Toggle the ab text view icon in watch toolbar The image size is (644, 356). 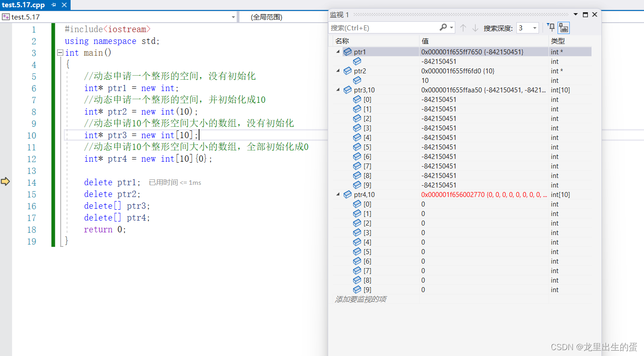(x=563, y=28)
